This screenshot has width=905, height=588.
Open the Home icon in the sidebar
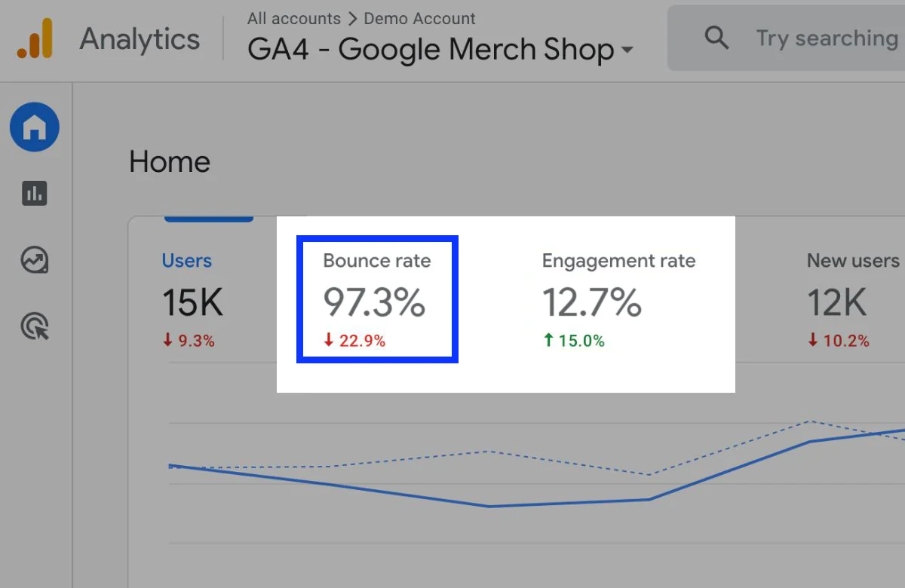(34, 127)
